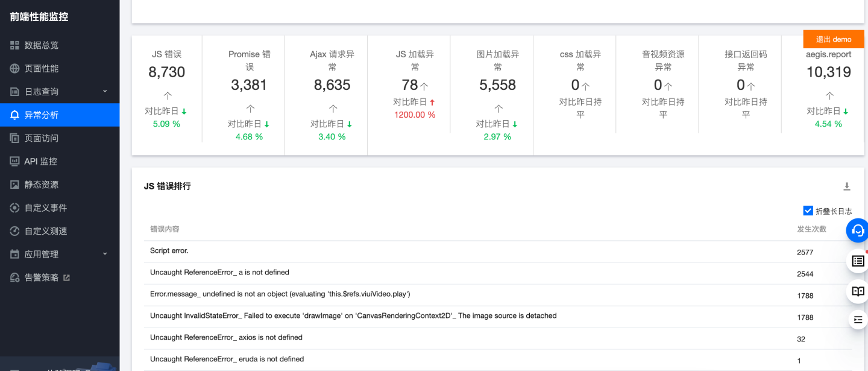This screenshot has width=868, height=371.
Task: Click the floating list panel icon
Action: pos(858,261)
